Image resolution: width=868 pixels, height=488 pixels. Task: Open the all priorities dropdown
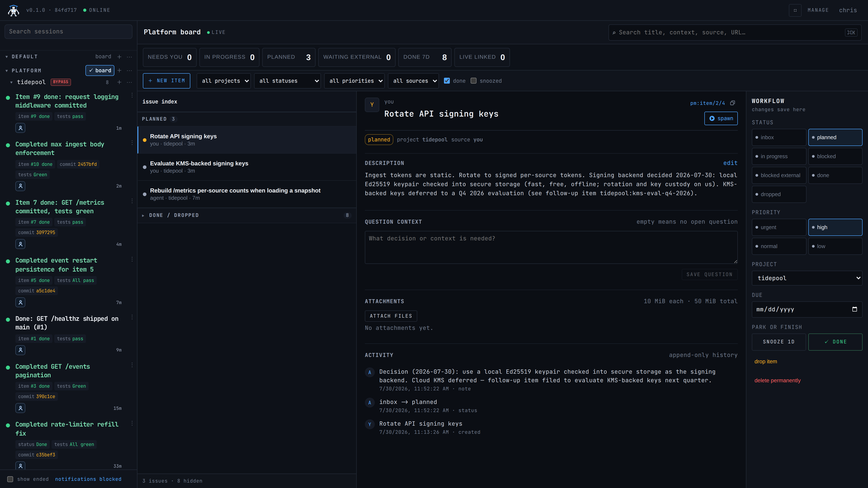coord(354,81)
